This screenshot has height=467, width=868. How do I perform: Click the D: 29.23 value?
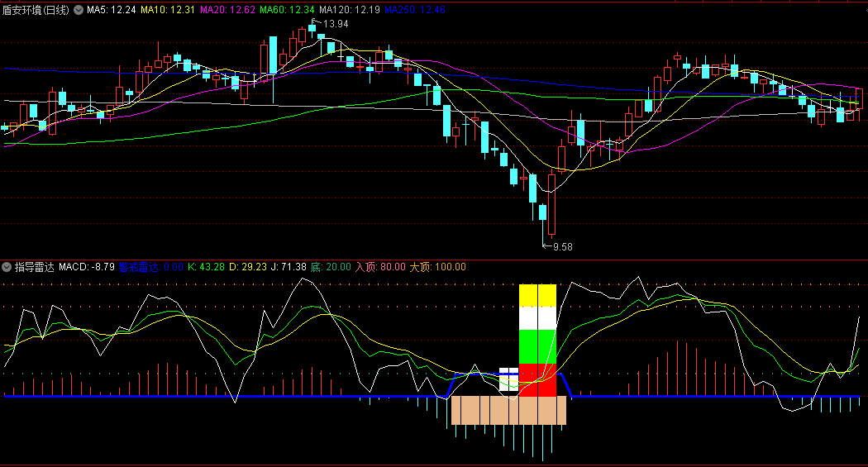(x=248, y=267)
